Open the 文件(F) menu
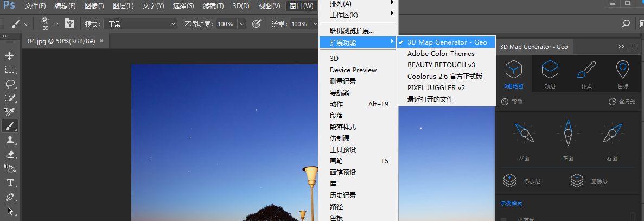The height and width of the screenshot is (221, 644). (x=35, y=6)
